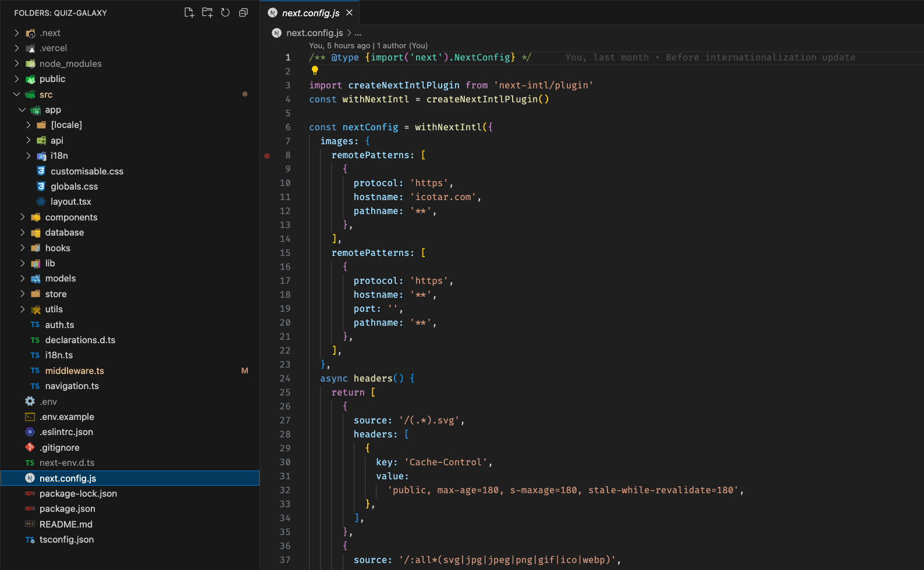
Task: Click the createNextIntlPlugin identifier on line 3
Action: [404, 85]
